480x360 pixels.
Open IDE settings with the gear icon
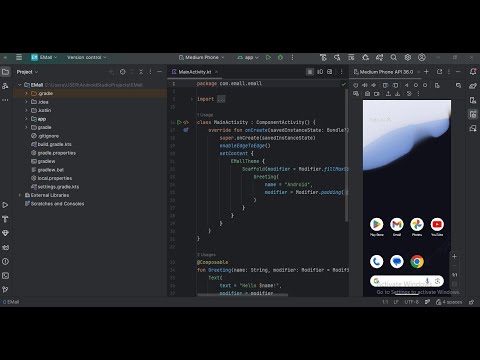point(408,57)
